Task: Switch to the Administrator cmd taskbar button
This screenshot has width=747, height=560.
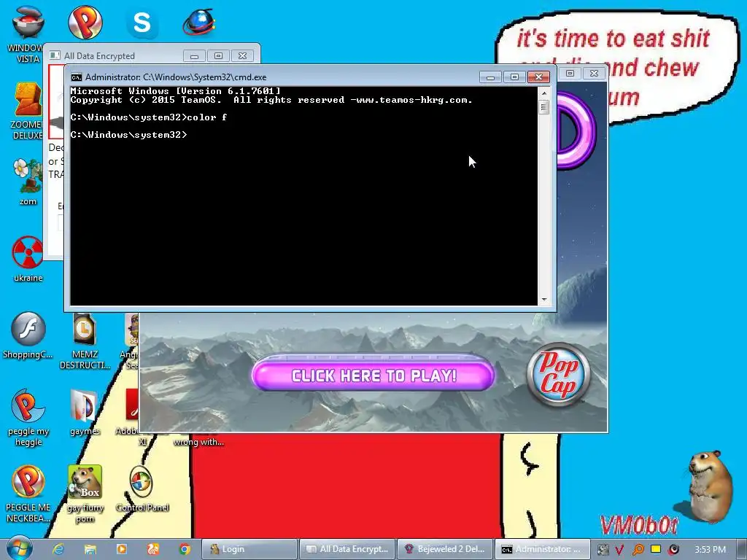Action: tap(542, 549)
